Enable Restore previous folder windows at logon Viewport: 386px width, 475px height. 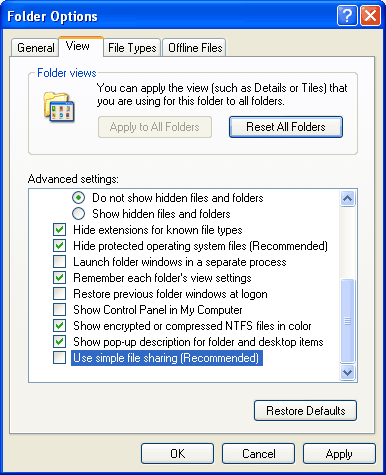click(x=59, y=294)
